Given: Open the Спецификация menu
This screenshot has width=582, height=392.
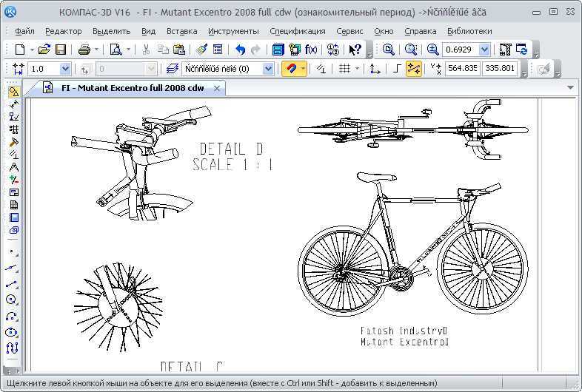Looking at the screenshot, I should [x=297, y=31].
